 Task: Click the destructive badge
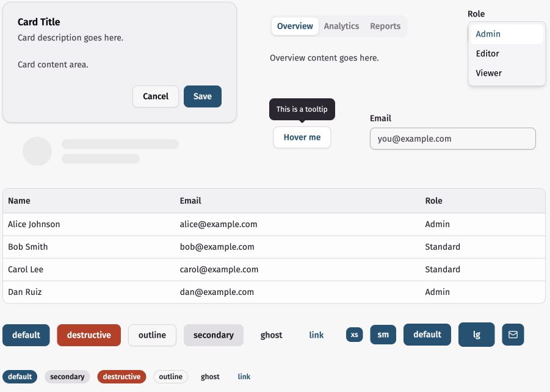point(121,377)
